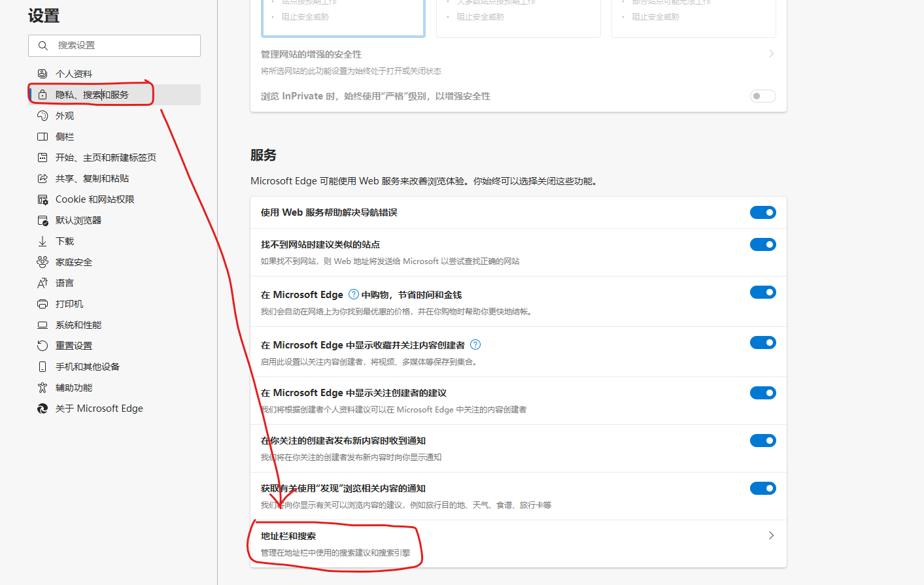Toggle Web service navigation error help

(762, 212)
